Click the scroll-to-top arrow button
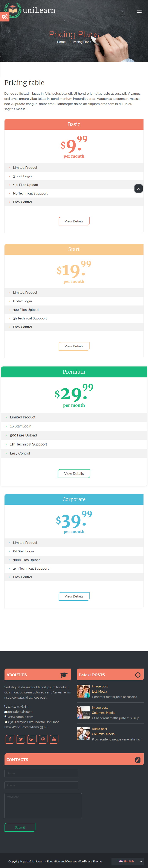The width and height of the screenshot is (148, 868). [138, 189]
